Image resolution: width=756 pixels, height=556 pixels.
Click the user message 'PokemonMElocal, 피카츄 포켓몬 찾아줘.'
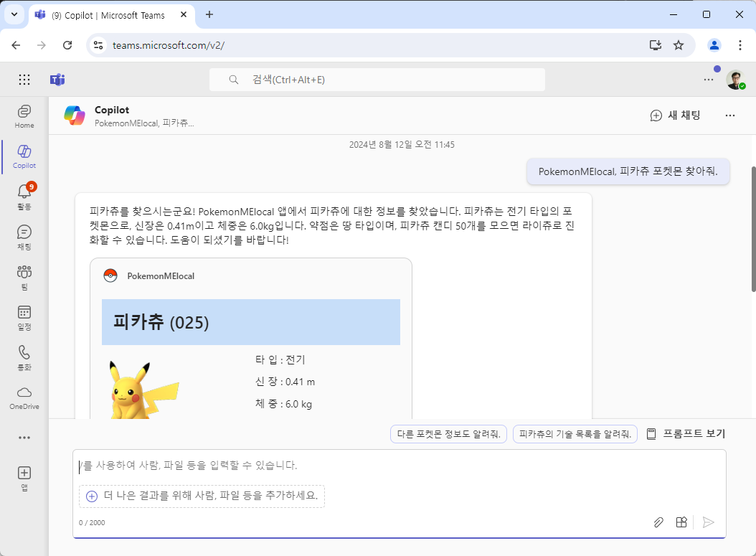click(628, 171)
